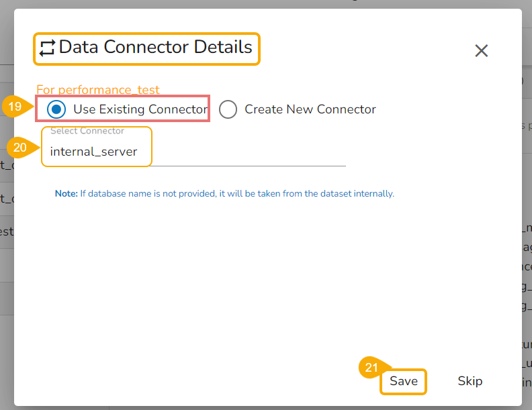Click the swap-arrows Data Connector icon

point(47,48)
